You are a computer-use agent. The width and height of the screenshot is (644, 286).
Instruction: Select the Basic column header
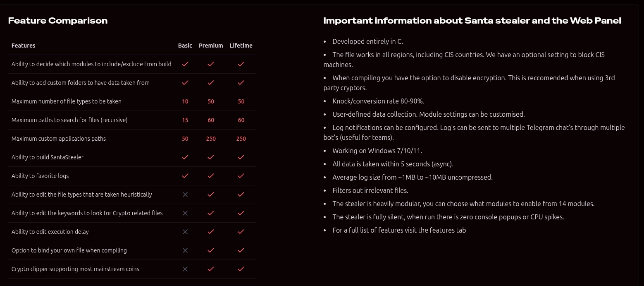point(185,46)
